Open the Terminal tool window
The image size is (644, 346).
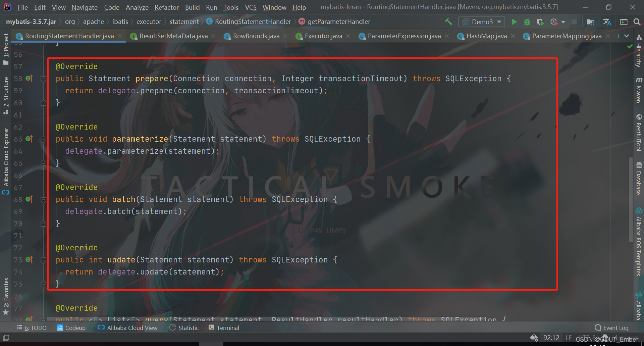click(x=224, y=328)
